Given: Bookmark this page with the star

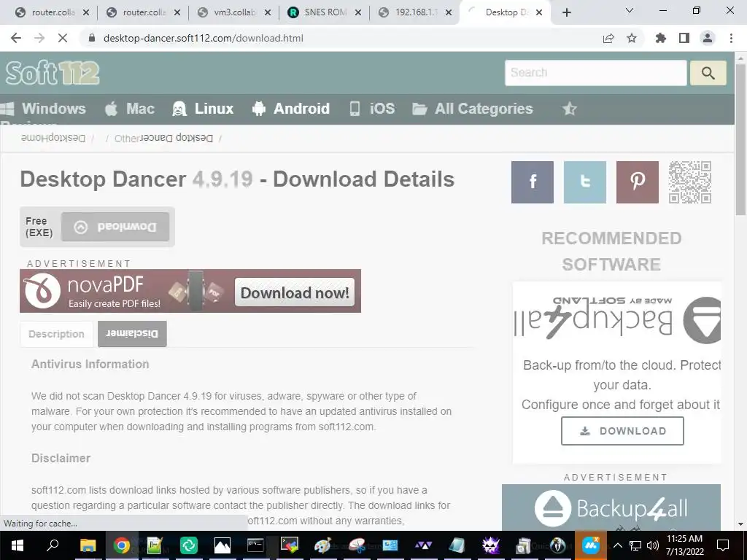Looking at the screenshot, I should coord(632,38).
